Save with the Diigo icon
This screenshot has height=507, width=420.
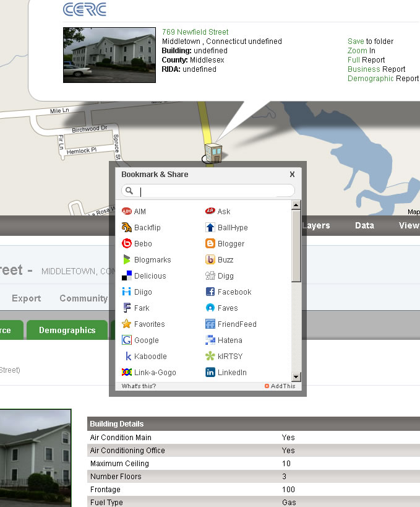126,292
